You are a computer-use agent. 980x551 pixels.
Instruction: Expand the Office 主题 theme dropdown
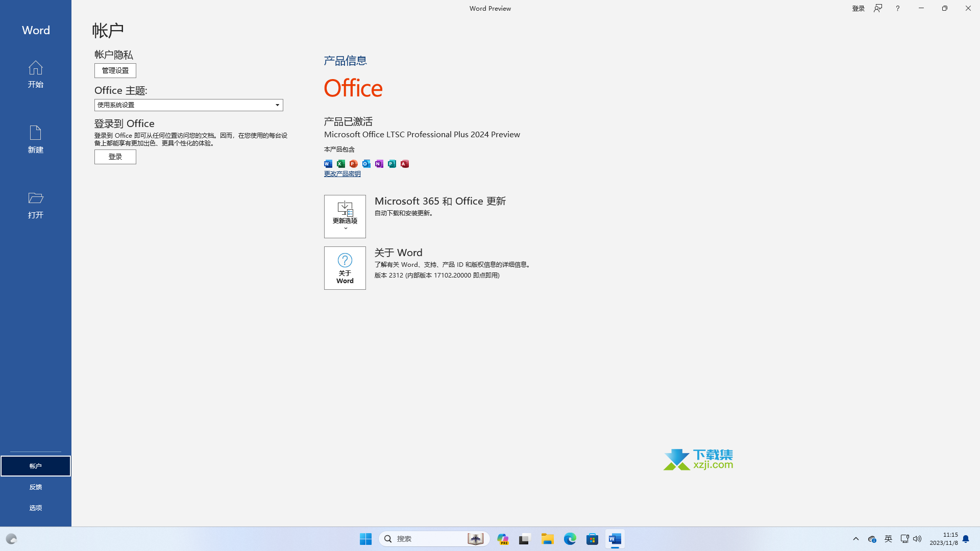(188, 105)
